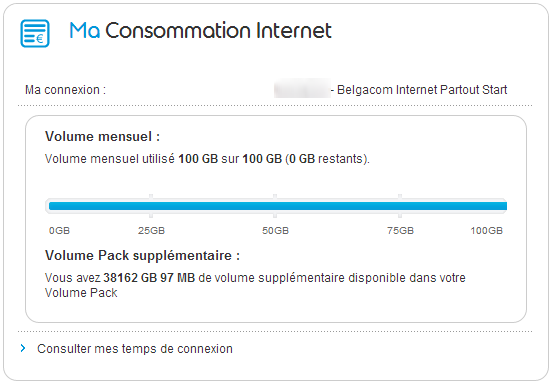Open Consulter mes temps de connexion link
This screenshot has width=555, height=387.
[x=135, y=349]
